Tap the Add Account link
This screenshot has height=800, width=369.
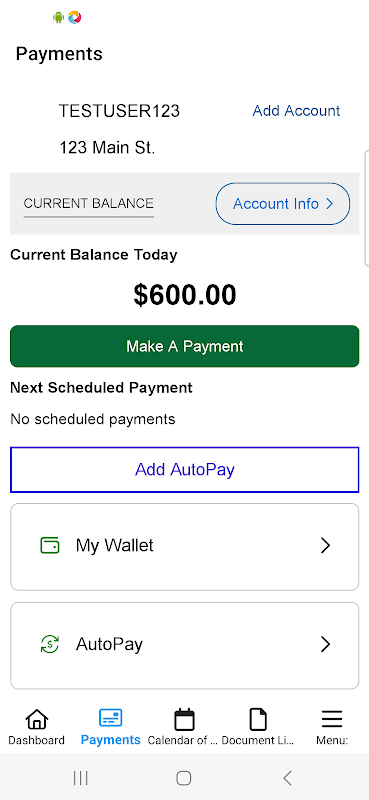(297, 111)
